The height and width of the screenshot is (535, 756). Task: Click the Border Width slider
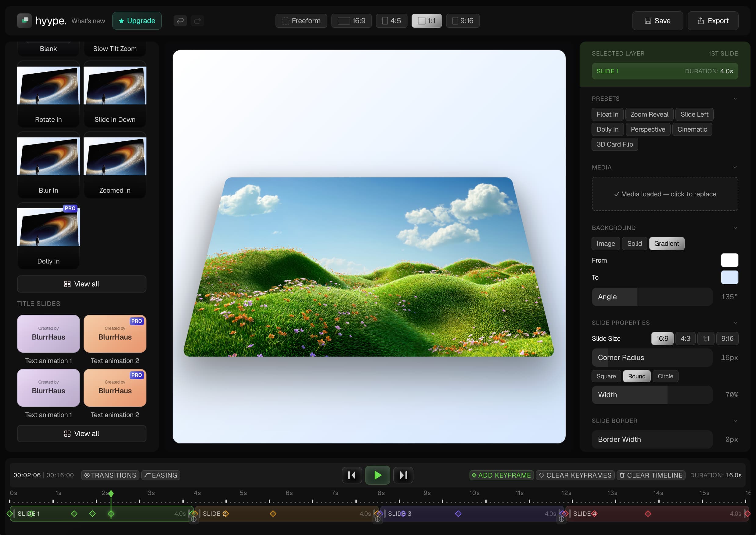click(x=652, y=439)
